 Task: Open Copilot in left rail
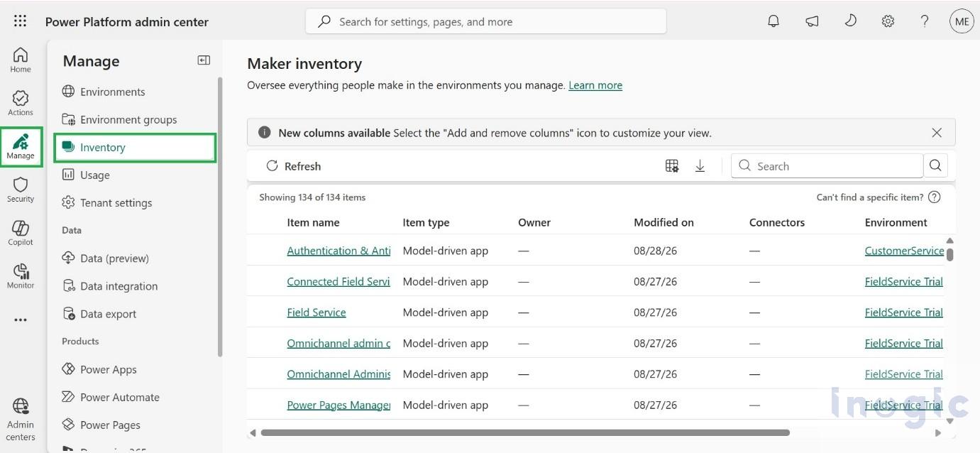(x=21, y=234)
